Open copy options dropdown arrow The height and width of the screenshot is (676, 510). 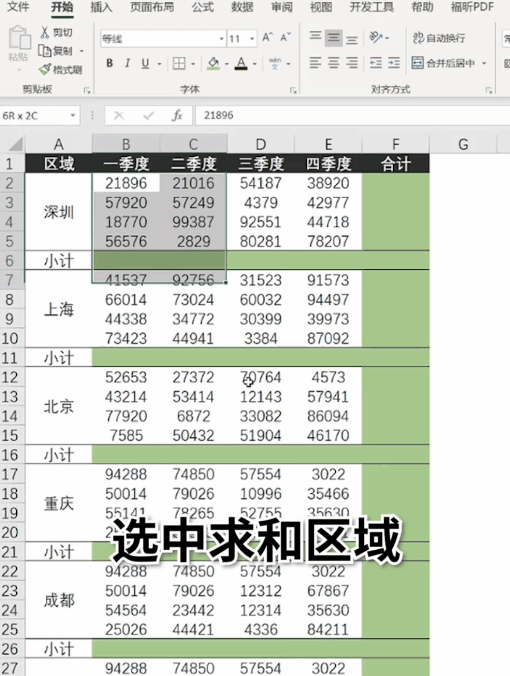coord(81,51)
